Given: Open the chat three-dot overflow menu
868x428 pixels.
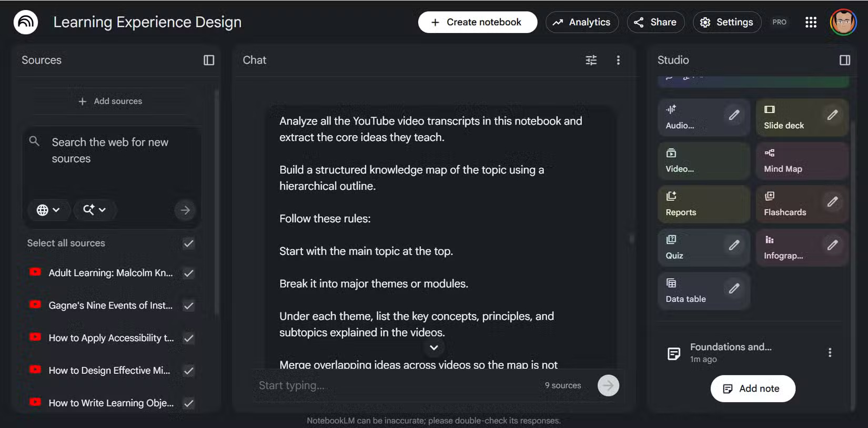Looking at the screenshot, I should click(x=618, y=60).
